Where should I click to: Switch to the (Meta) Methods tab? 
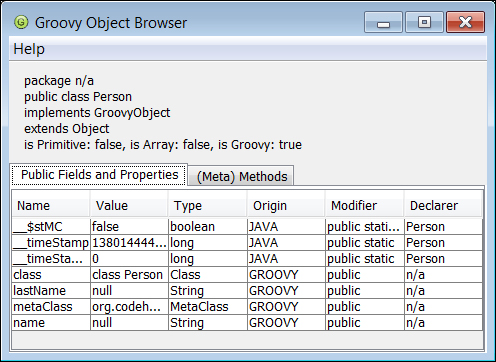tap(242, 176)
